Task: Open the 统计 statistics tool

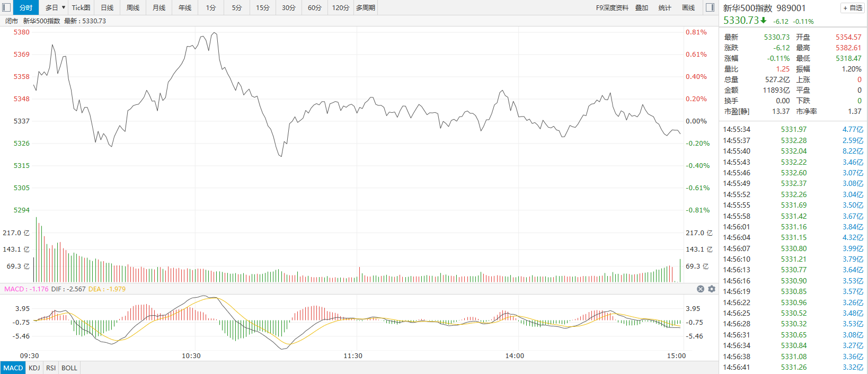Action: [x=665, y=7]
